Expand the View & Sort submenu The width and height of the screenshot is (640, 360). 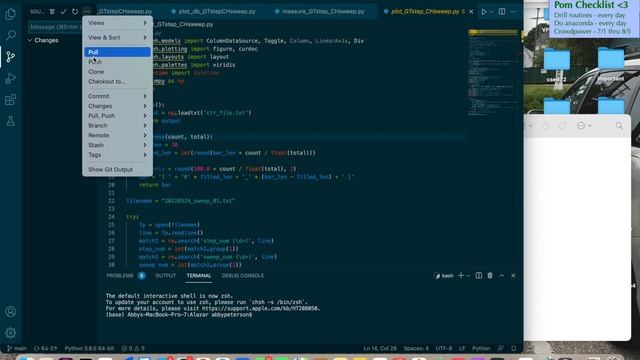117,38
